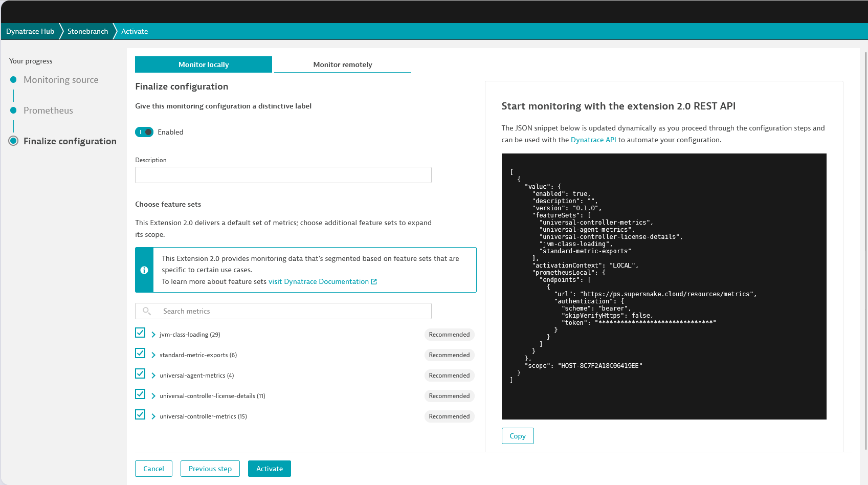Click the JSON masked "token" line

638,323
